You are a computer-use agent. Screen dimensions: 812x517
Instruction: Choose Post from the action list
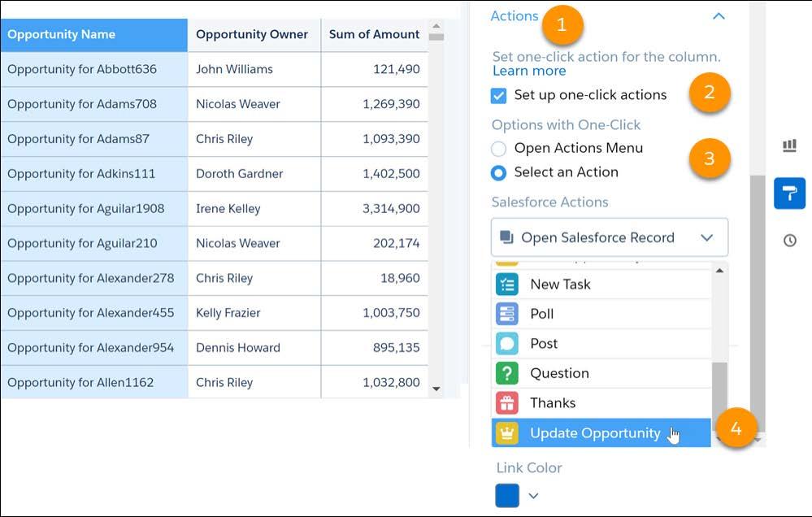(x=601, y=344)
